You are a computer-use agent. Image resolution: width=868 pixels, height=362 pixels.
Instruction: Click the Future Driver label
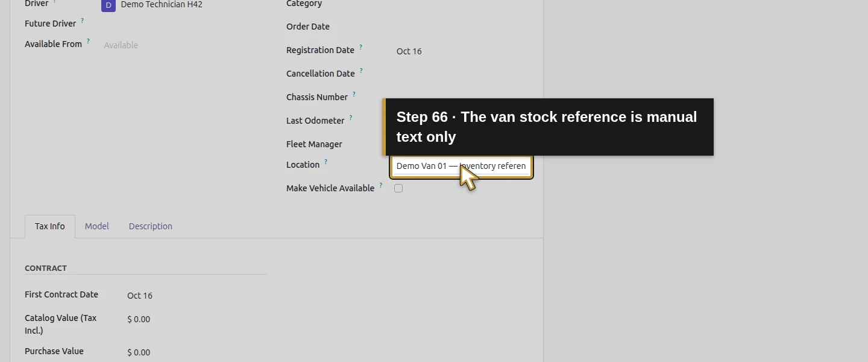[51, 24]
